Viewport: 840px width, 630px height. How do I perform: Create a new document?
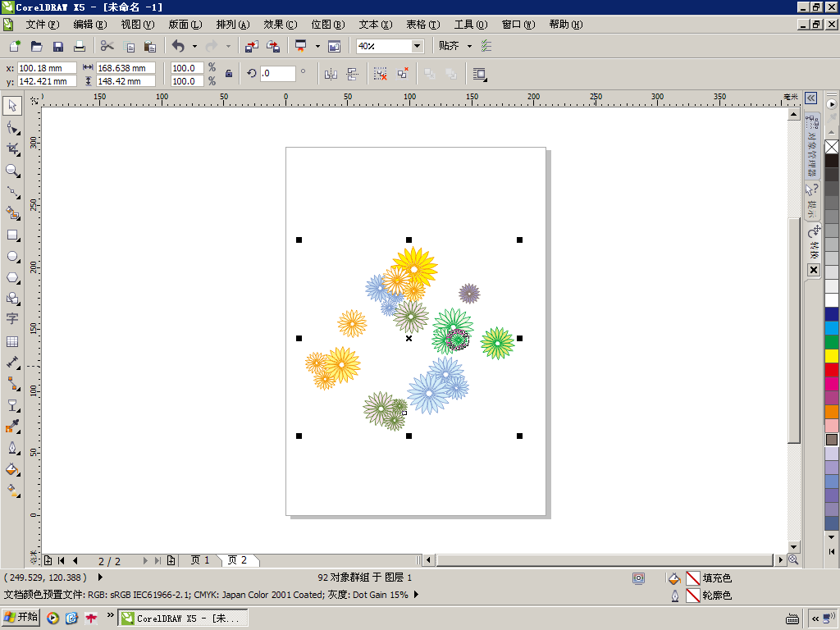pyautogui.click(x=15, y=46)
